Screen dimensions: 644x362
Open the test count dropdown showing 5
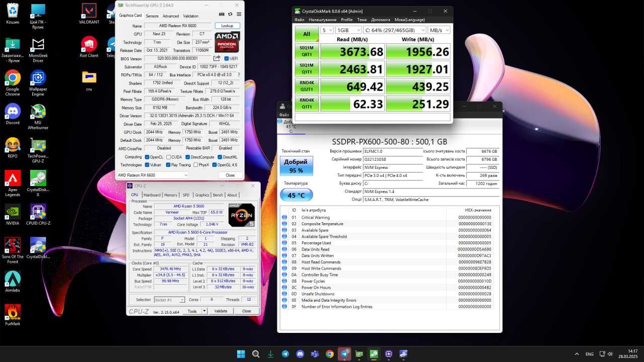327,30
